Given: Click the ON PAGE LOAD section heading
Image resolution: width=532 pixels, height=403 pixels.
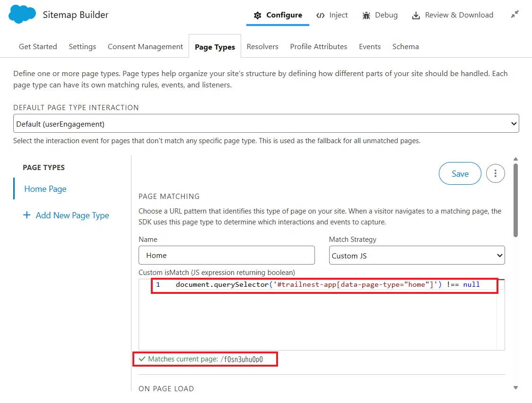Looking at the screenshot, I should 166,388.
